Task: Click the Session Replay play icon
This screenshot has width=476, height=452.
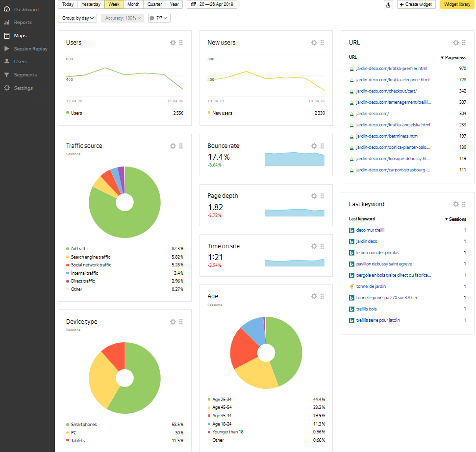Action: [7, 48]
